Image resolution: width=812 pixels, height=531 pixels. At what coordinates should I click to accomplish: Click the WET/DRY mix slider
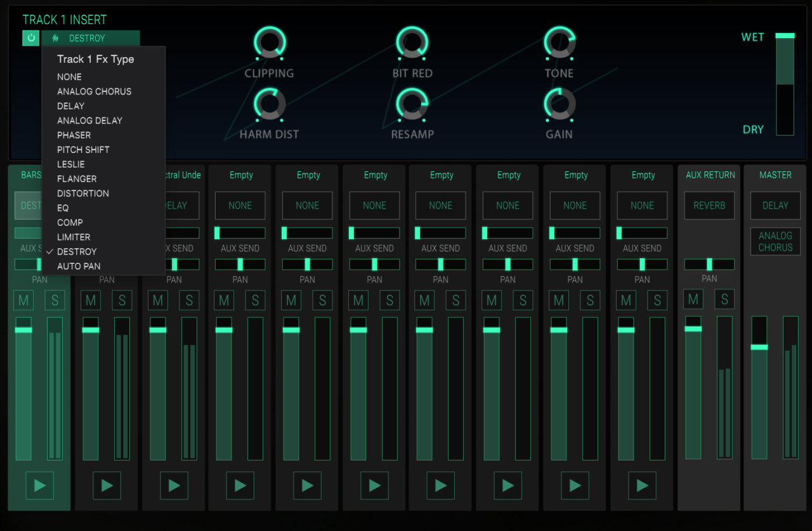coord(785,84)
